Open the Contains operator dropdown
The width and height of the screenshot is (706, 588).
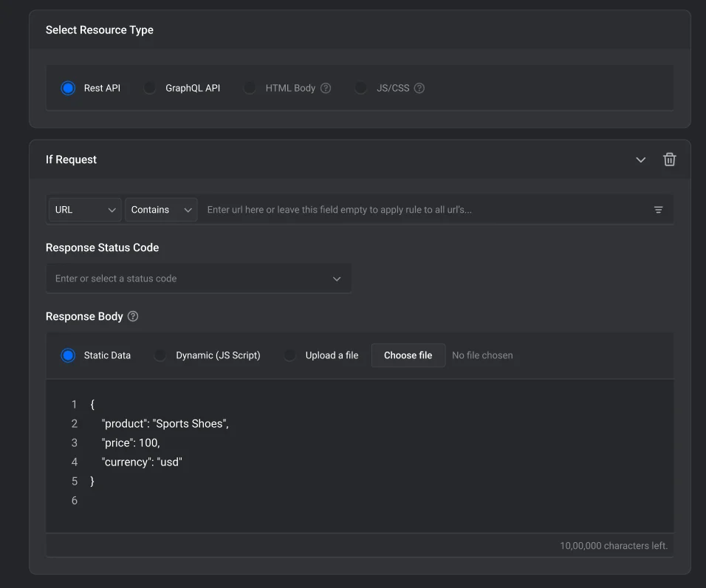161,210
